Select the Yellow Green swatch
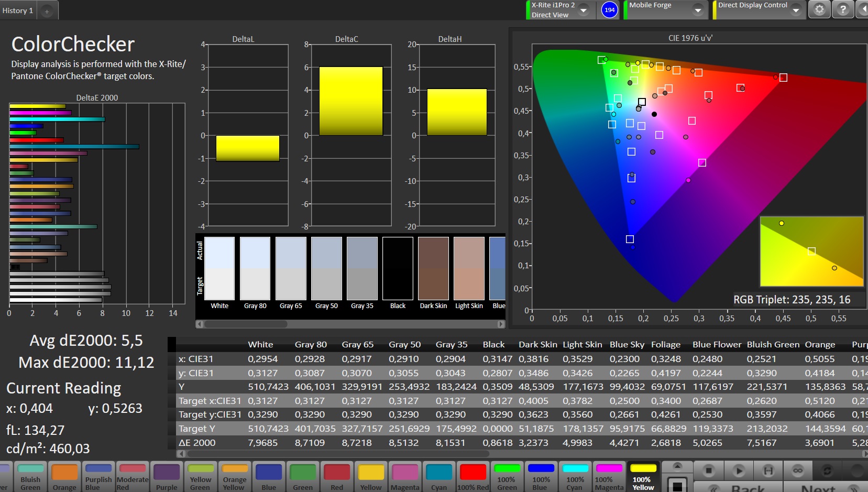This screenshot has width=868, height=492. point(201,477)
